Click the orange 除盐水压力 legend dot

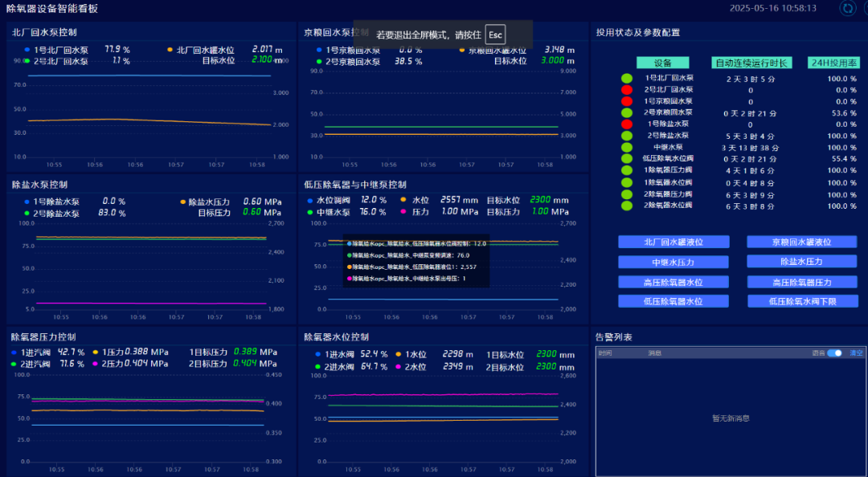tap(182, 202)
